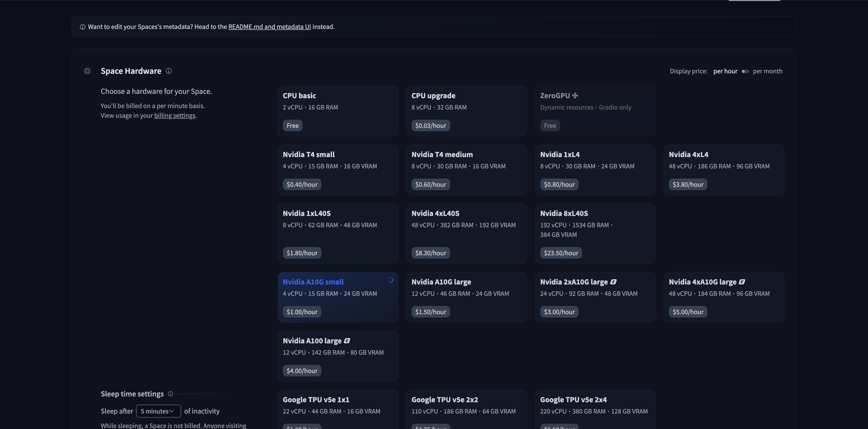Choose Nvidia 4xA10G large hardware
The width and height of the screenshot is (868, 429).
coord(724,297)
